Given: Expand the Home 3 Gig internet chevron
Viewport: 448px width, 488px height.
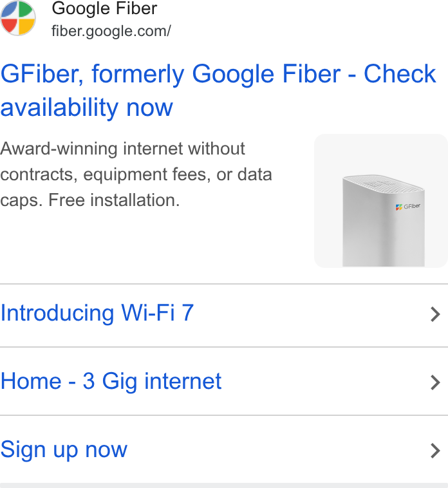Looking at the screenshot, I should (x=435, y=382).
